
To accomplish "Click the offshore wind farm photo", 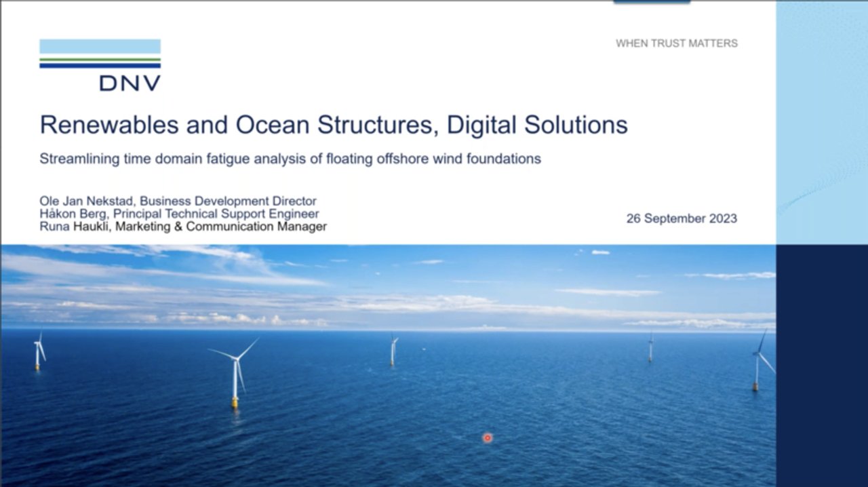I will tap(388, 366).
